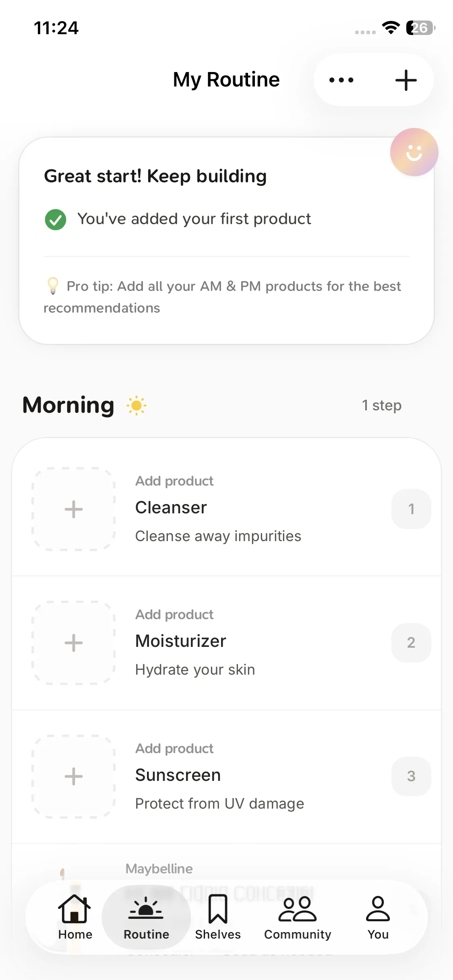The width and height of the screenshot is (453, 980).
Task: Tap the sun icon beside Morning
Action: pos(137,406)
